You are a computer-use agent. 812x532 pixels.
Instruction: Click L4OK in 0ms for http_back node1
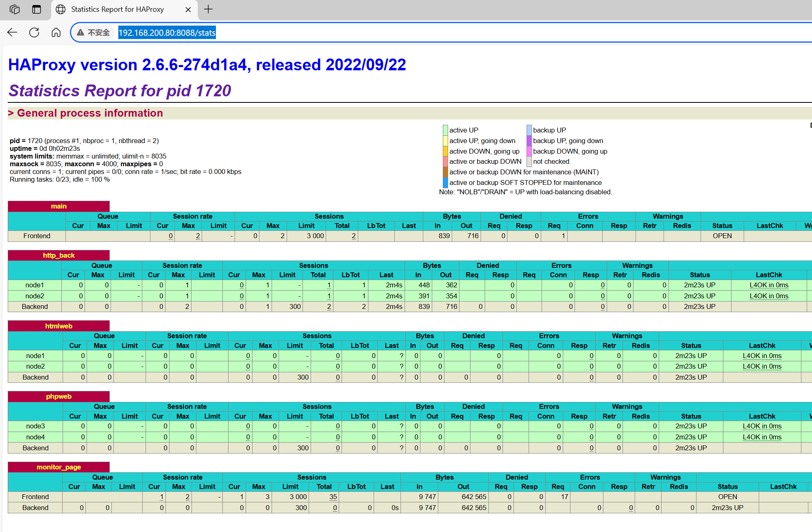(768, 285)
